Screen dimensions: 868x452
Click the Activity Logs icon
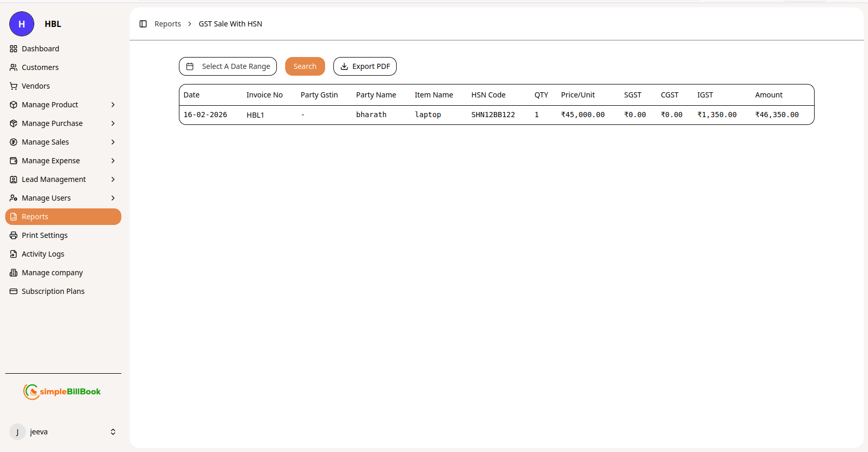click(13, 254)
